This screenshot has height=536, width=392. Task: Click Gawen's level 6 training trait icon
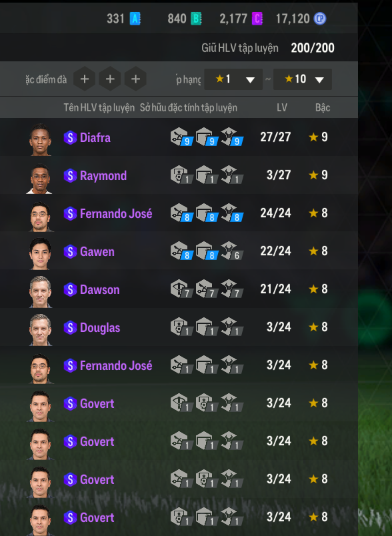tap(232, 251)
